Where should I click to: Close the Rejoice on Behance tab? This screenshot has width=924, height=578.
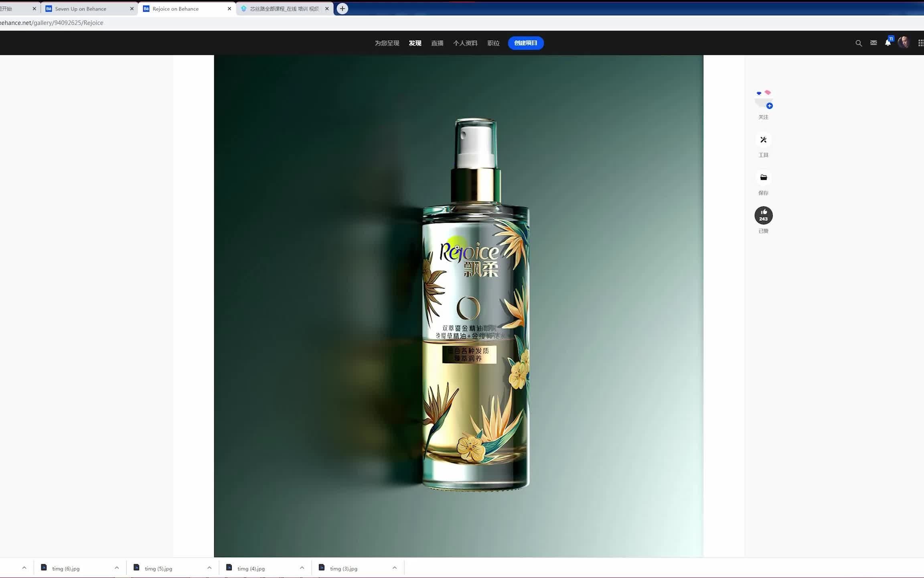(x=229, y=8)
